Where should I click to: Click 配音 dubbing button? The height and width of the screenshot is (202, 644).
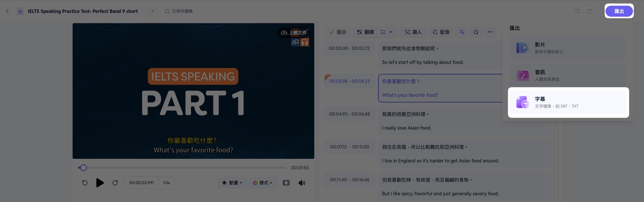(x=441, y=32)
